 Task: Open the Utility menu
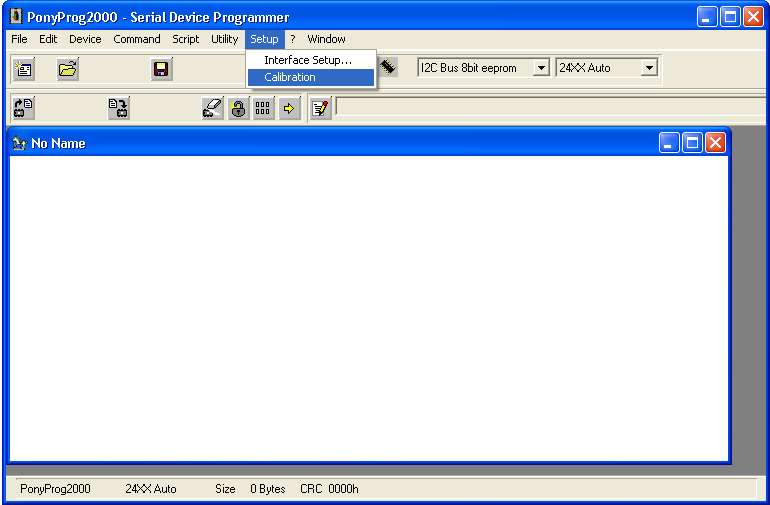pyautogui.click(x=224, y=39)
